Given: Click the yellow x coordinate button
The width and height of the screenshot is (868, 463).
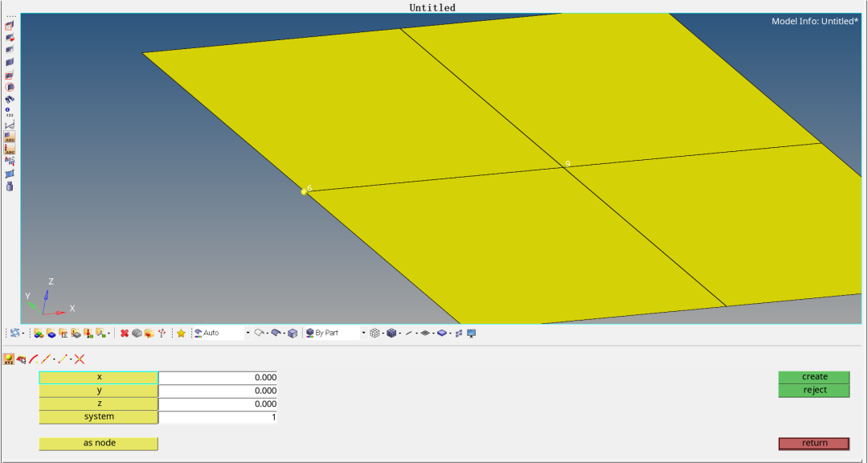Looking at the screenshot, I should [99, 377].
